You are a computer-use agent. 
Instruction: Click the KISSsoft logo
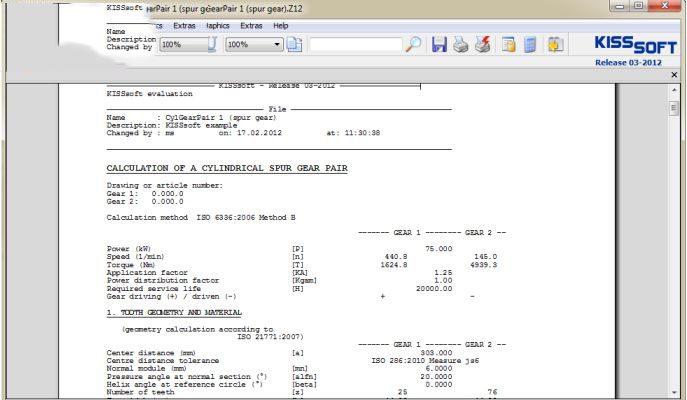(636, 45)
